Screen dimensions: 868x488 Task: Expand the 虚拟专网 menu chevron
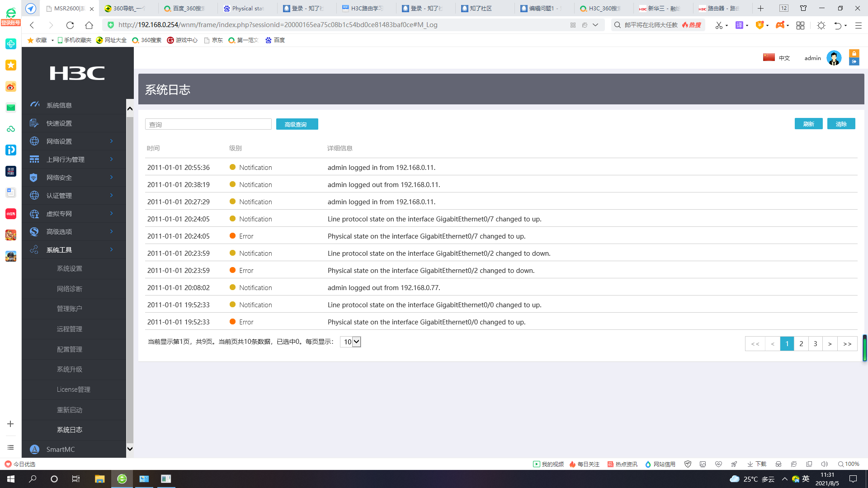(111, 213)
